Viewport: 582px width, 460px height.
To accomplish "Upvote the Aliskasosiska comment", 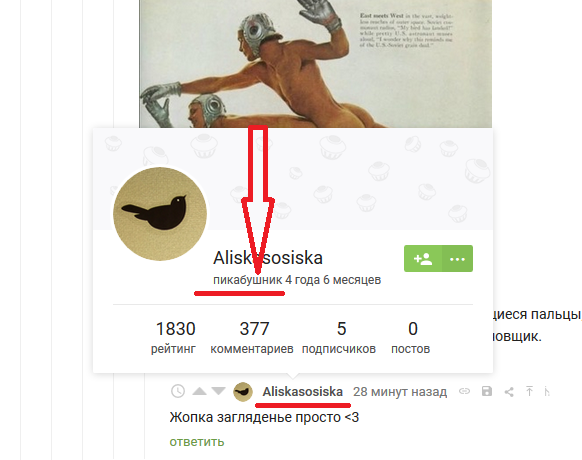I will (x=199, y=391).
